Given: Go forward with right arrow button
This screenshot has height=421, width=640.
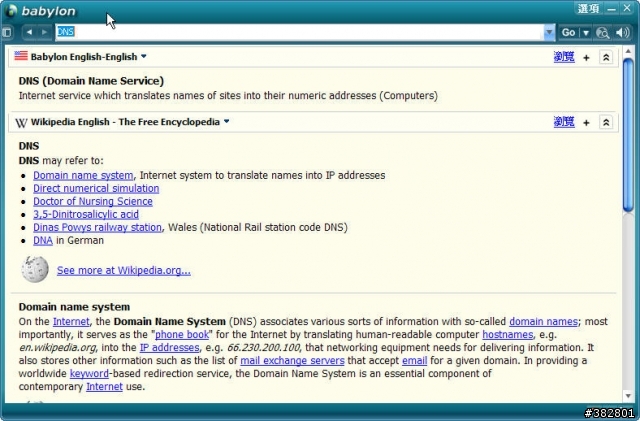Looking at the screenshot, I should click(44, 32).
